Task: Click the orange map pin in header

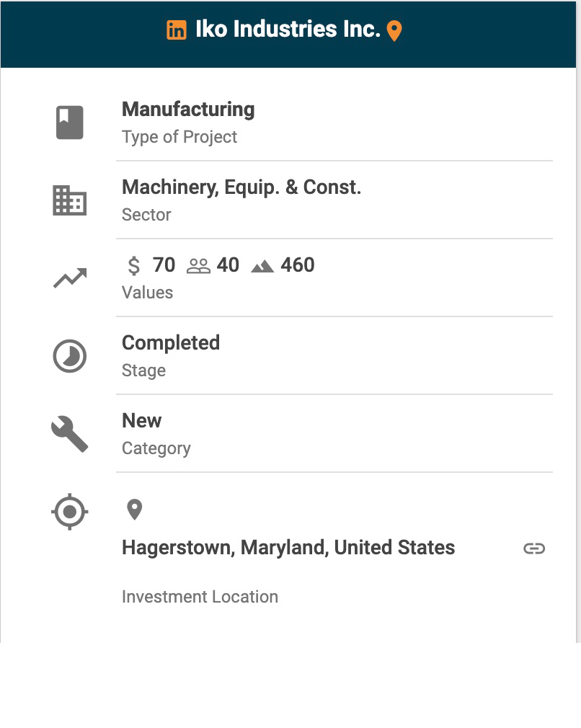Action: 394,31
